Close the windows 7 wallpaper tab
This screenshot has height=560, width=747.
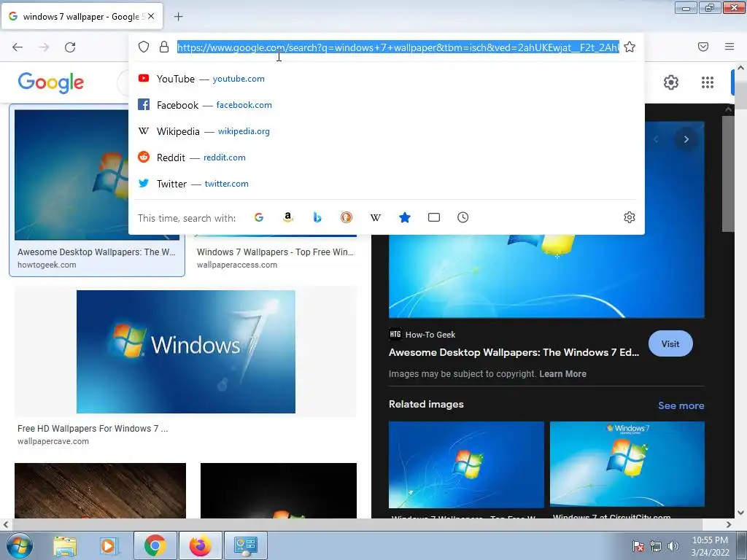(151, 16)
